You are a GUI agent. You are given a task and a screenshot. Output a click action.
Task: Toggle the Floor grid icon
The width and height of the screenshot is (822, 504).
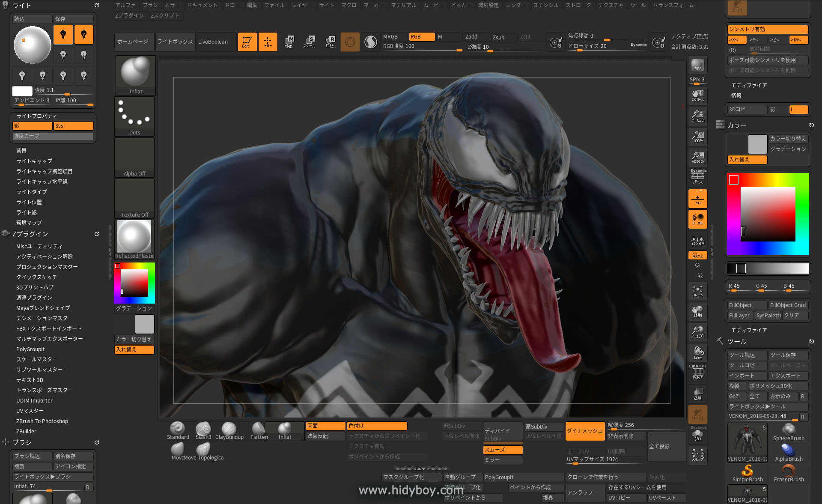point(697,199)
